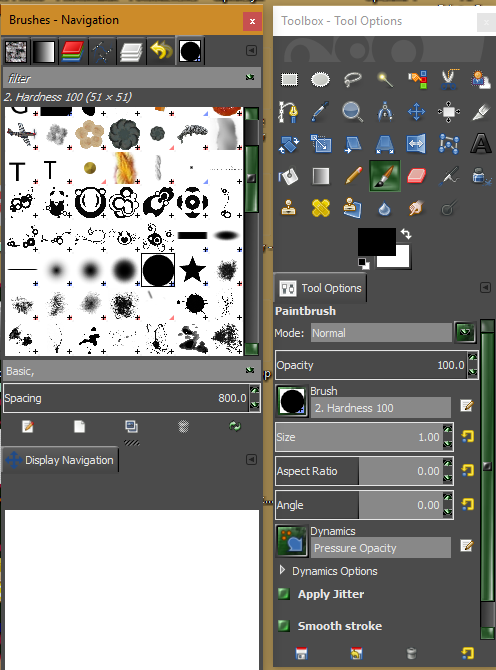Expand the Dynamics Options section
The image size is (496, 670).
pyautogui.click(x=282, y=570)
